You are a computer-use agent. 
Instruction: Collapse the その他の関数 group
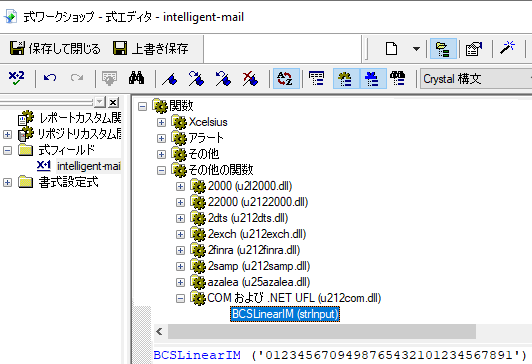tap(162, 170)
